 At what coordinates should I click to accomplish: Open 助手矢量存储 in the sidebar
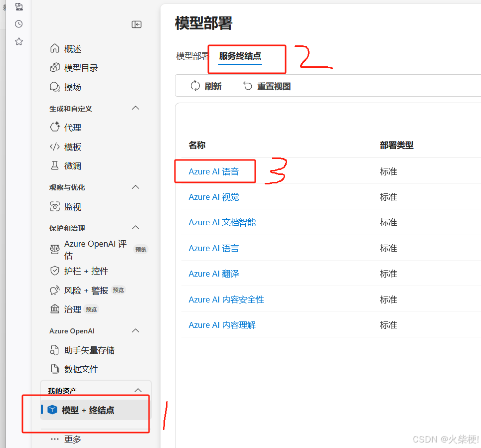(x=89, y=350)
